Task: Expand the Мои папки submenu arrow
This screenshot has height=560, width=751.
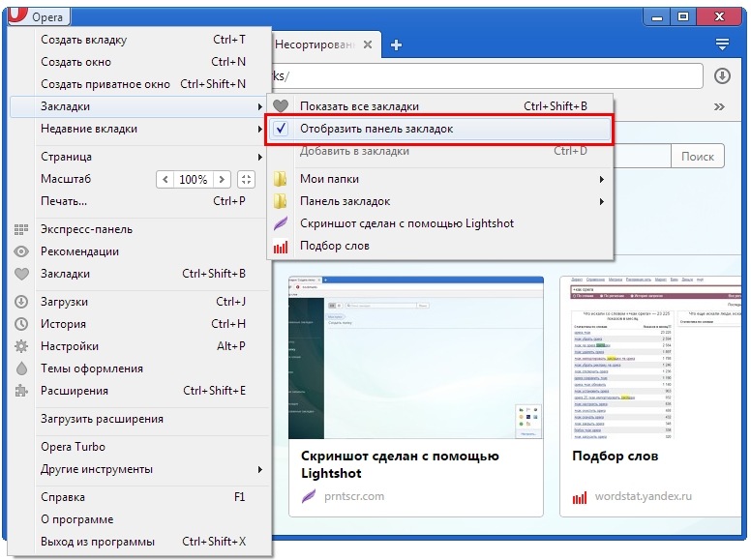Action: [x=602, y=180]
